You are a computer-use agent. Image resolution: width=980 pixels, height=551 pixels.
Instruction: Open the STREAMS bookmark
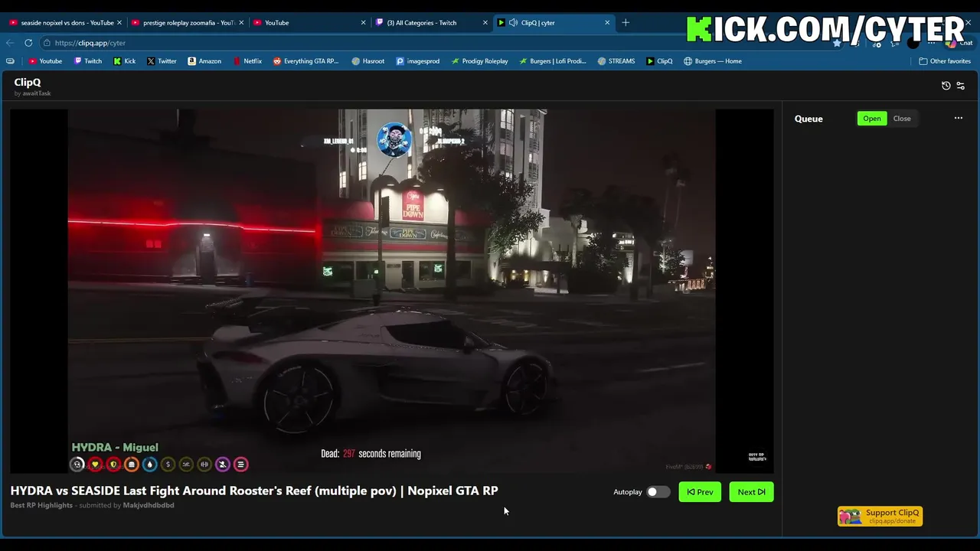[616, 61]
